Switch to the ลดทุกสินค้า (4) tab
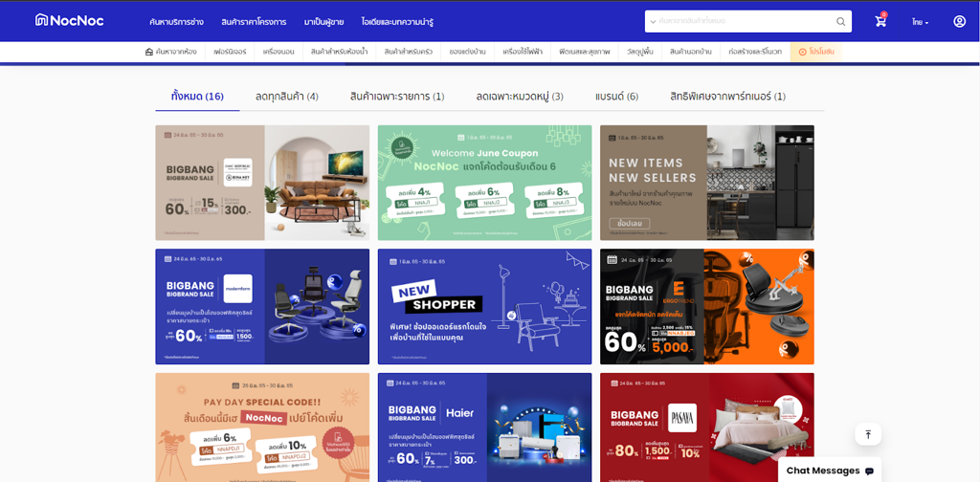Screen dimensions: 980x482 coord(287,97)
